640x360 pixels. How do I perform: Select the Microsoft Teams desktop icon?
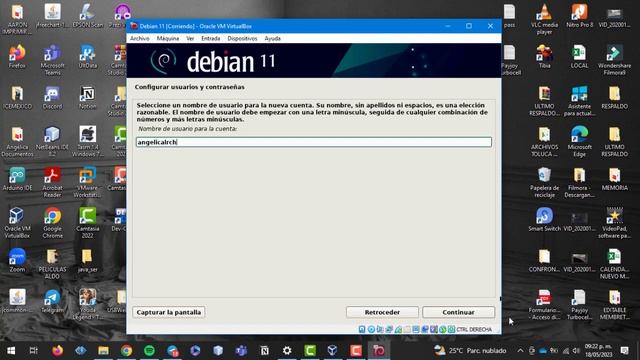(52, 60)
